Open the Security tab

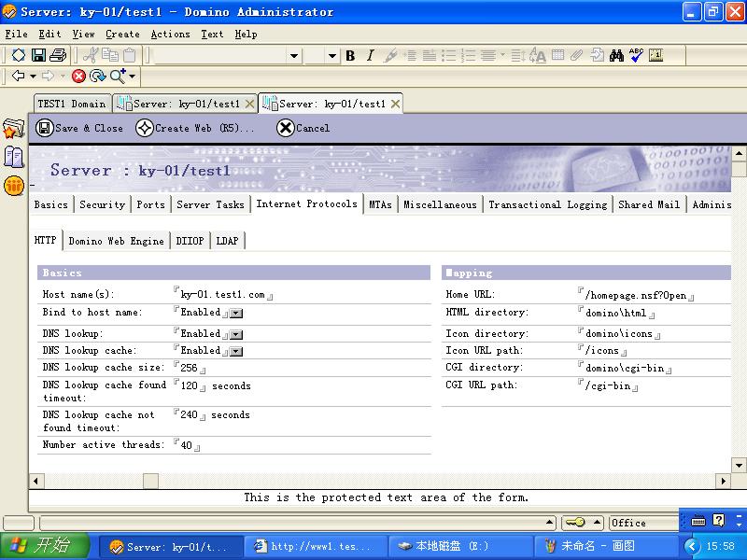tap(102, 204)
